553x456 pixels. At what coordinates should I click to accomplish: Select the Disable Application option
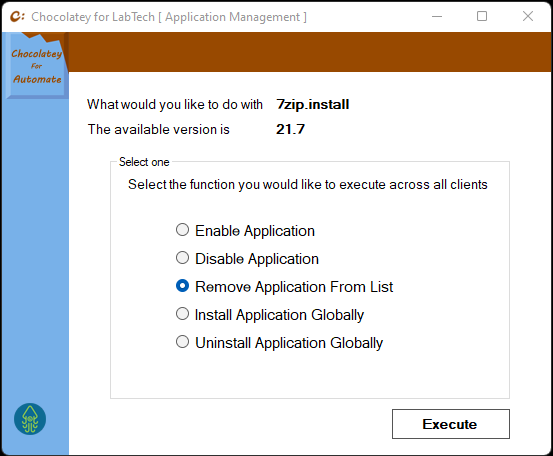(182, 258)
